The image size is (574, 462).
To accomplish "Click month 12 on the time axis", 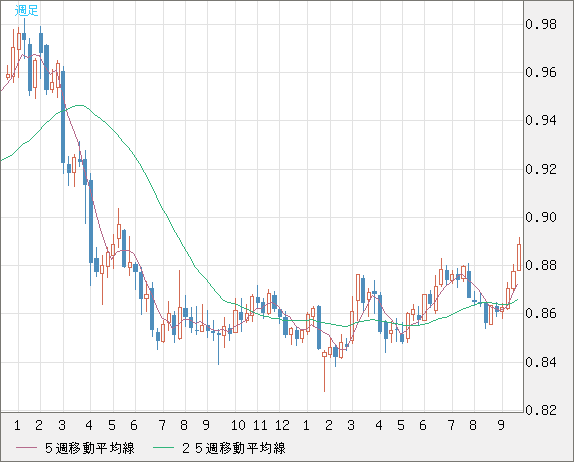I will pos(282,425).
